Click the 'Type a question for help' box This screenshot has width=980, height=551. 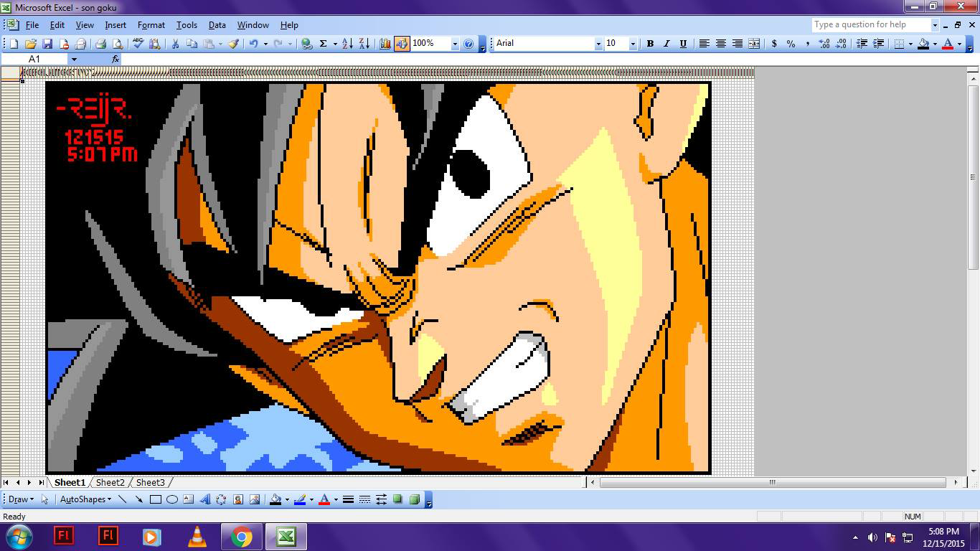pyautogui.click(x=870, y=24)
